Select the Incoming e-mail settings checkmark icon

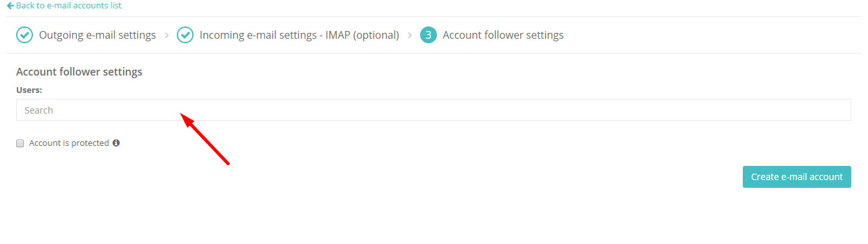tap(185, 35)
